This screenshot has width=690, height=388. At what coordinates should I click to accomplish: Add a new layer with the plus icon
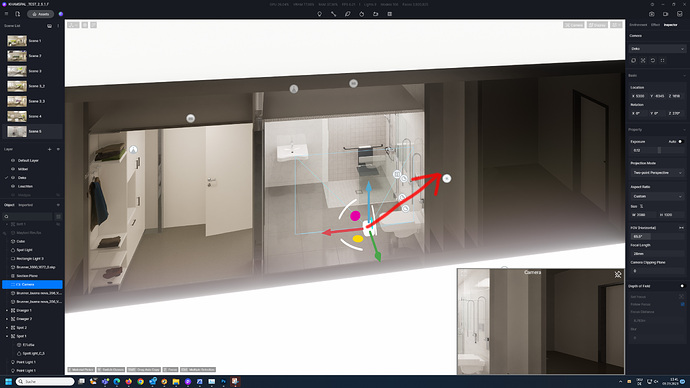pyautogui.click(x=49, y=149)
